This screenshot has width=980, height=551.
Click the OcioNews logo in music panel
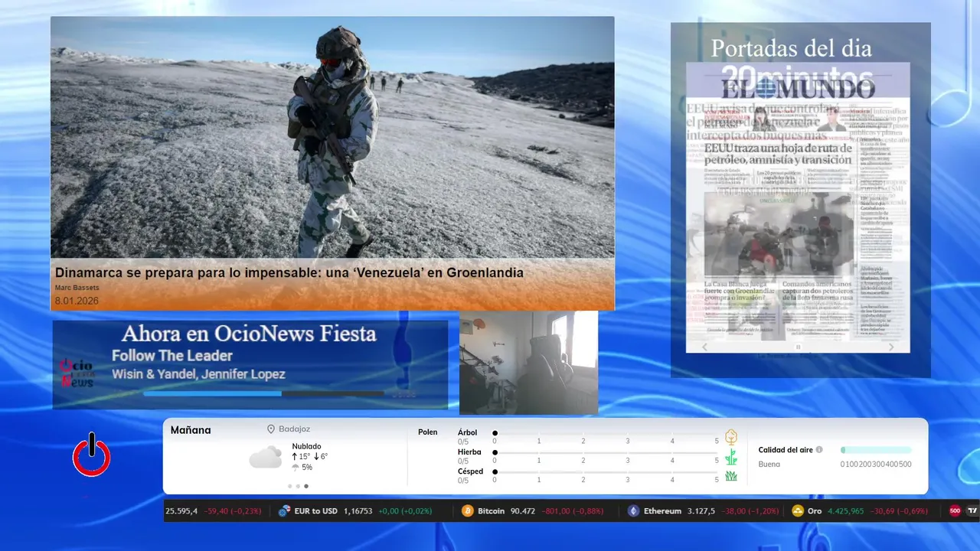[x=77, y=373]
